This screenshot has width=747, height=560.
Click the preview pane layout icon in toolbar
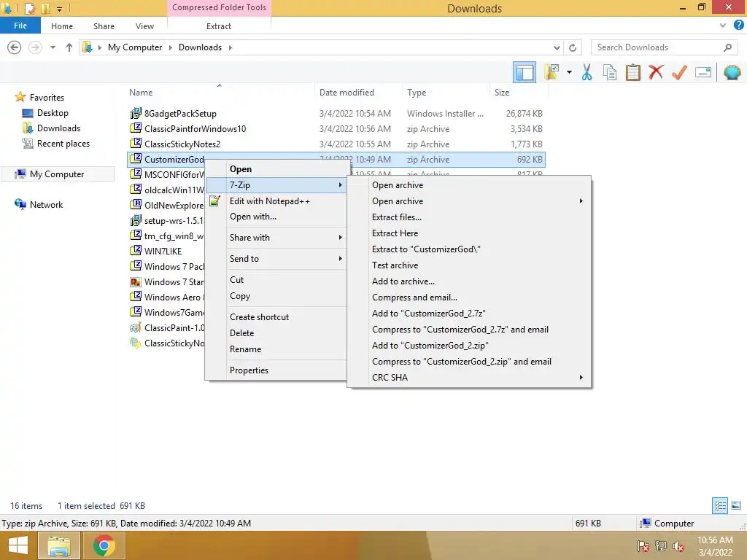524,72
